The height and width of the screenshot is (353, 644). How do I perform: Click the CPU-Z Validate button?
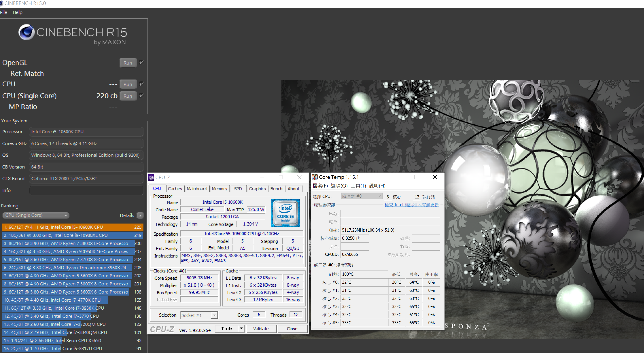coord(261,329)
